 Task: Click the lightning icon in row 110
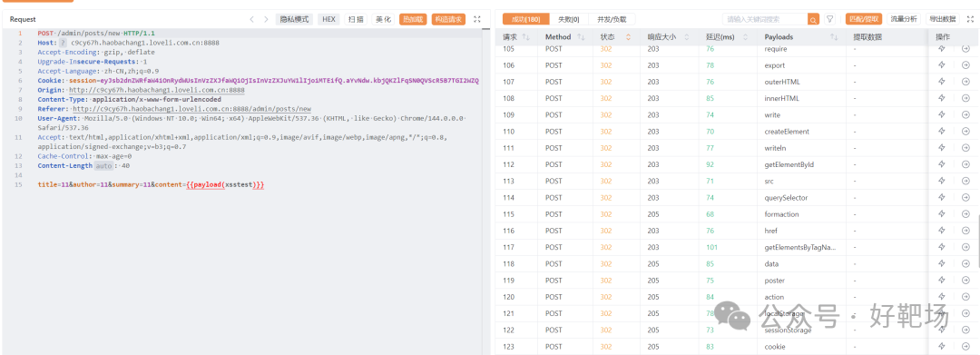(x=942, y=132)
